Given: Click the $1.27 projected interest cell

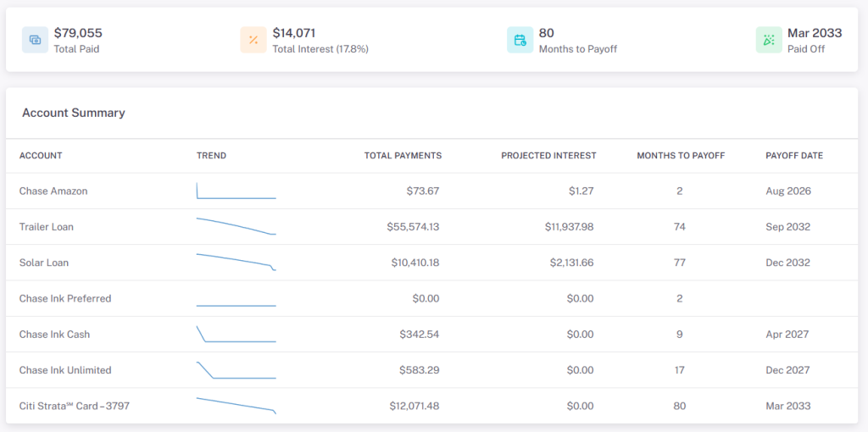Looking at the screenshot, I should click(x=581, y=191).
